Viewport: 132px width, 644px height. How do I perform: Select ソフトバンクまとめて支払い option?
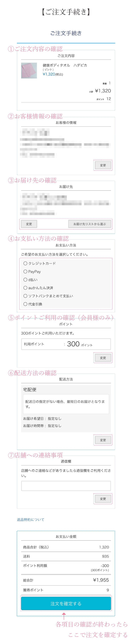(x=25, y=296)
